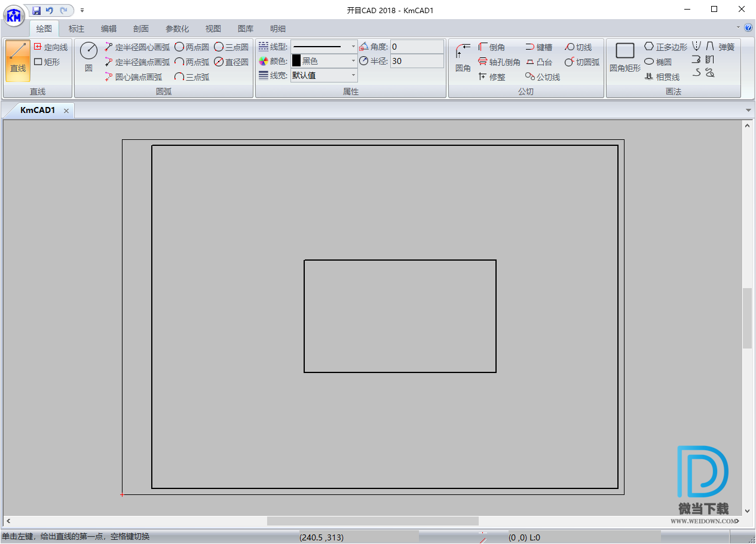Select the 切圆弧 tangent arc tool
This screenshot has width=756, height=544.
tap(582, 62)
